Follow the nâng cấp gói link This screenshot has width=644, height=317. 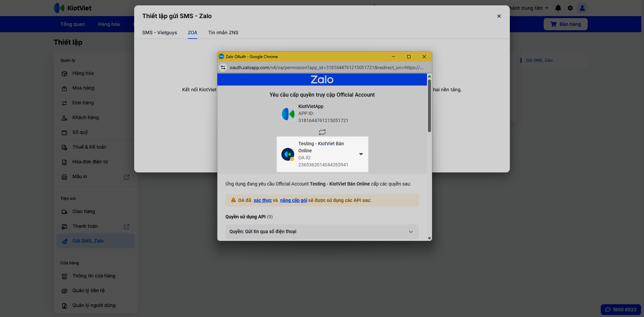pyautogui.click(x=293, y=200)
